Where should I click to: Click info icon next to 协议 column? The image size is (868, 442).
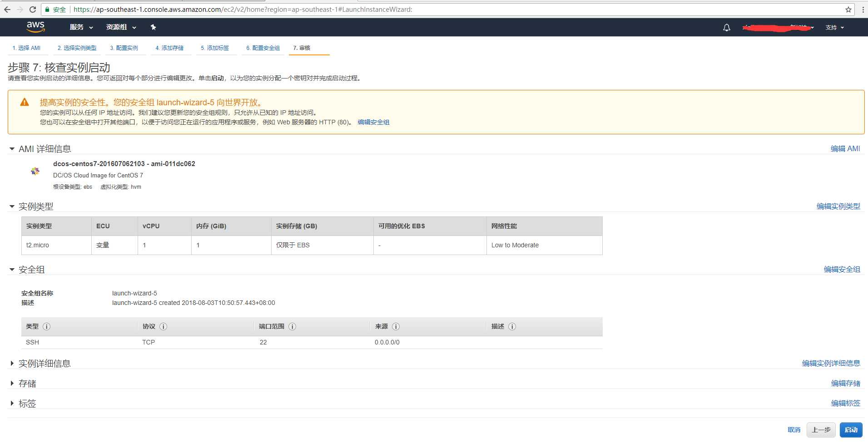(x=164, y=326)
